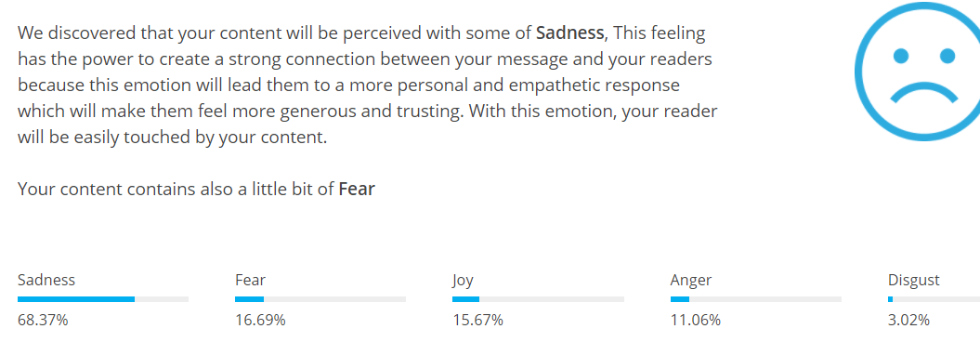Click the Sadness progress bar
The height and width of the screenshot is (342, 980).
(103, 299)
